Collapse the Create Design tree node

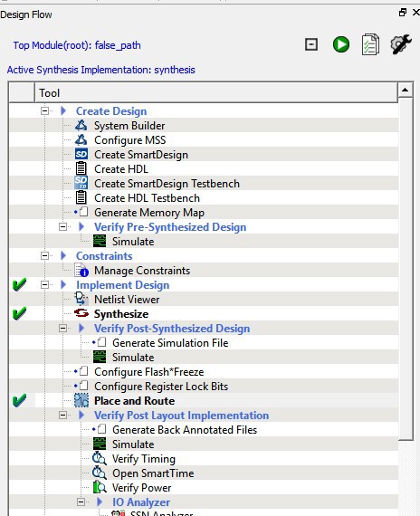(44, 111)
